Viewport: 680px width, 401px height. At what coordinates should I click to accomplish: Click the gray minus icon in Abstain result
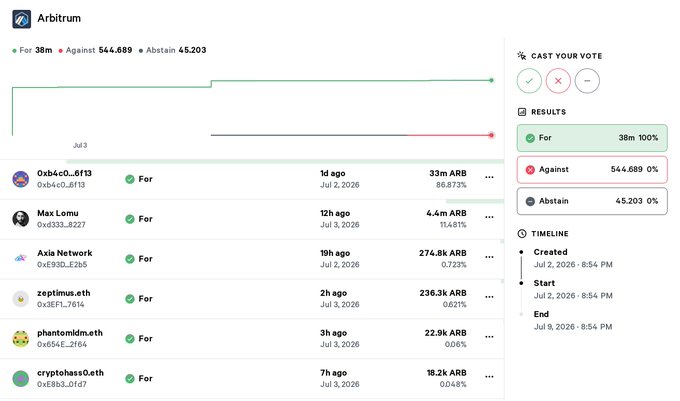click(530, 202)
